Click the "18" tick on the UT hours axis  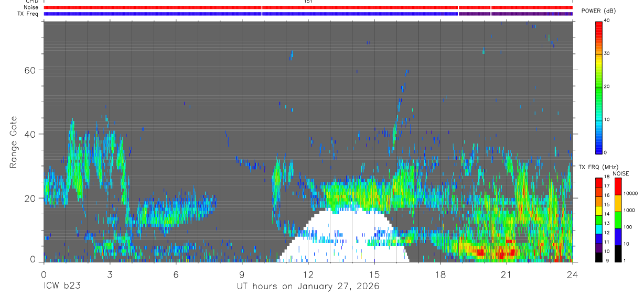(x=441, y=274)
